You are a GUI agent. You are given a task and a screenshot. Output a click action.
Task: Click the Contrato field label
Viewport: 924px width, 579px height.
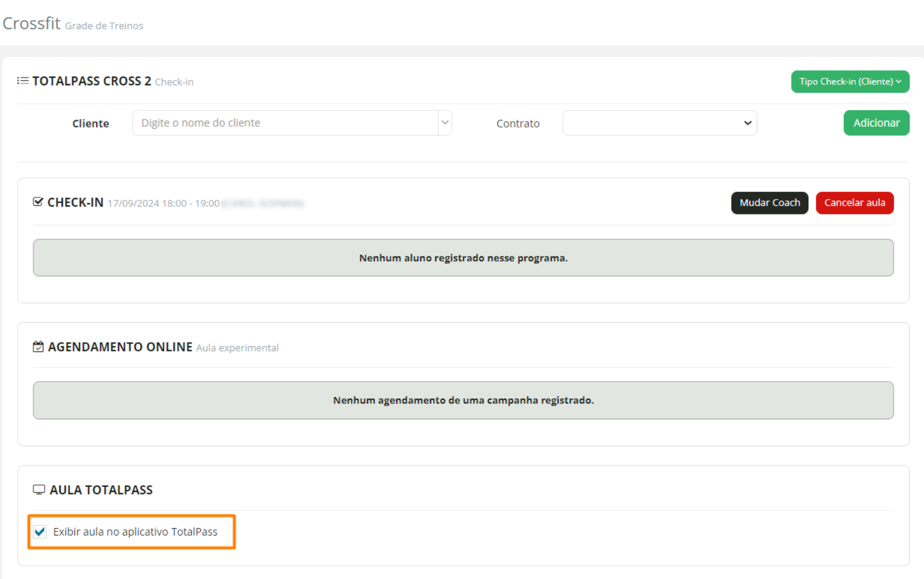[x=518, y=124]
